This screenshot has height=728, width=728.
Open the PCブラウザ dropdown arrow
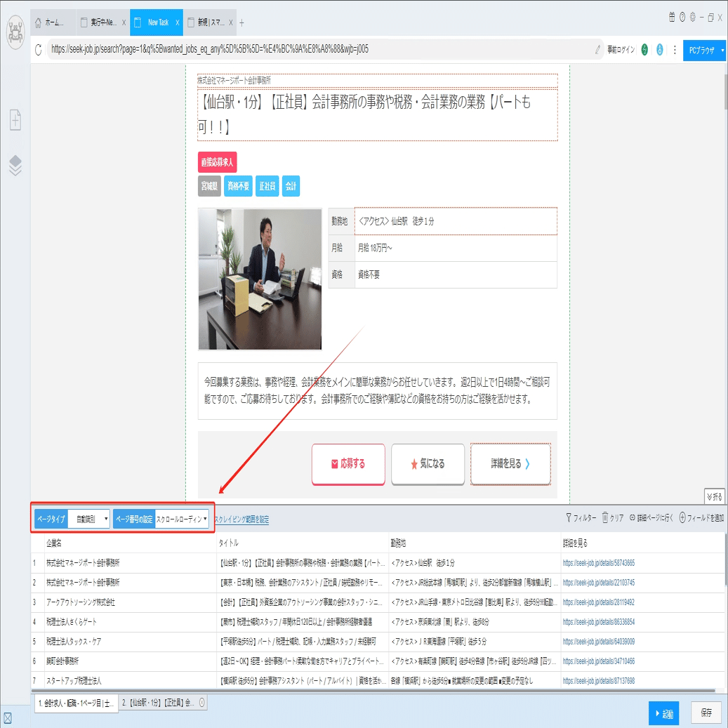point(722,50)
